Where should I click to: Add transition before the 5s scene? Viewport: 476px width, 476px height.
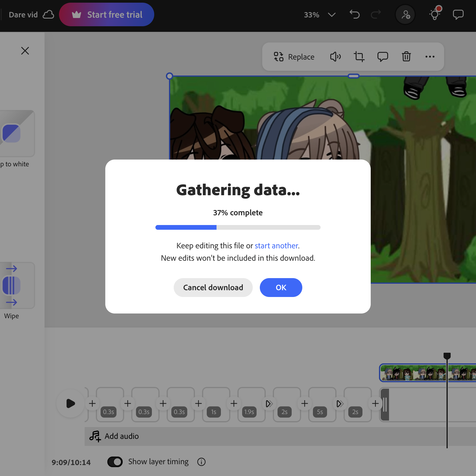click(x=305, y=403)
